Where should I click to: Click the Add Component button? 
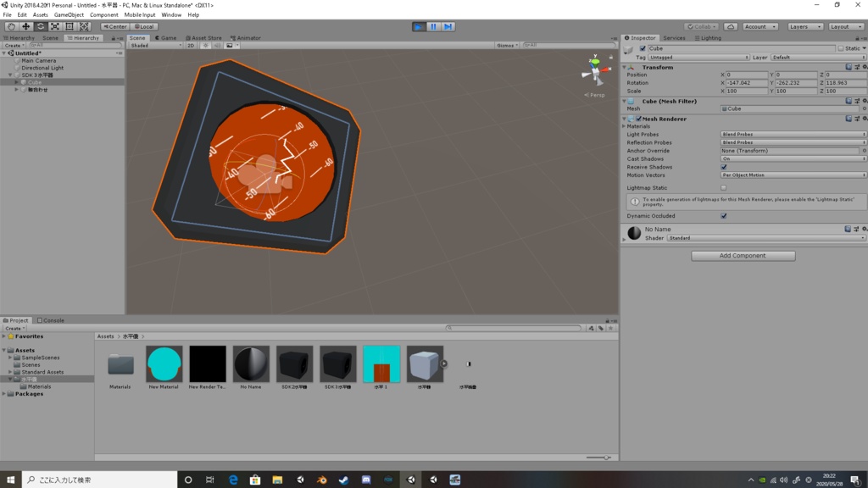coord(743,256)
